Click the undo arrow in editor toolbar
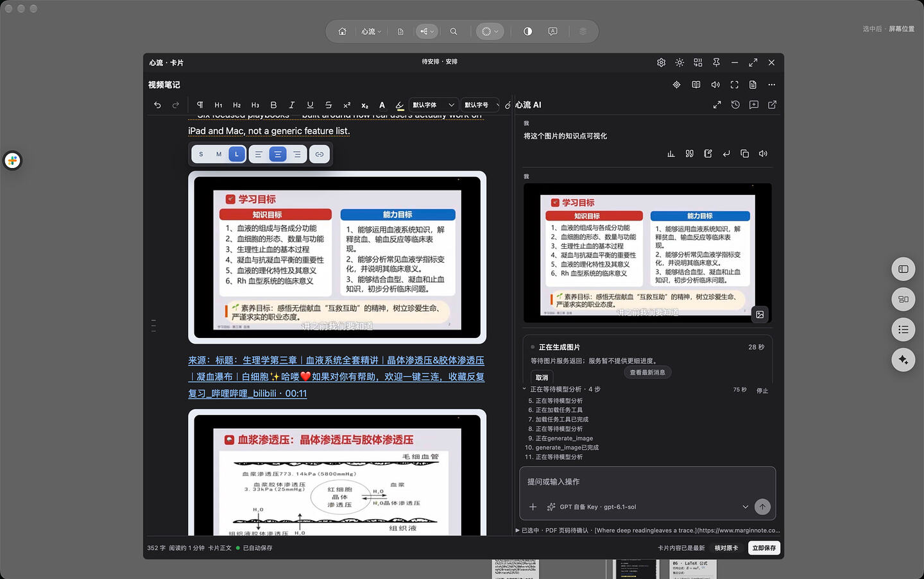 pyautogui.click(x=157, y=105)
